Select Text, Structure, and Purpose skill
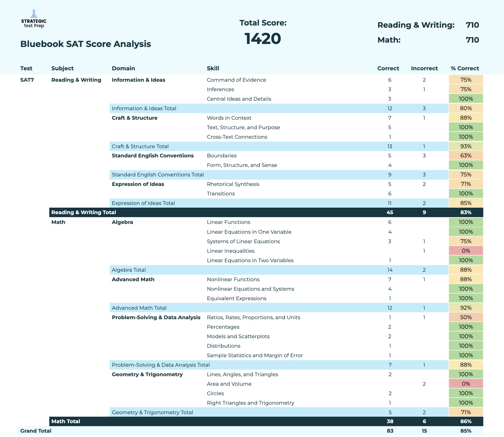The width and height of the screenshot is (504, 437). click(243, 127)
